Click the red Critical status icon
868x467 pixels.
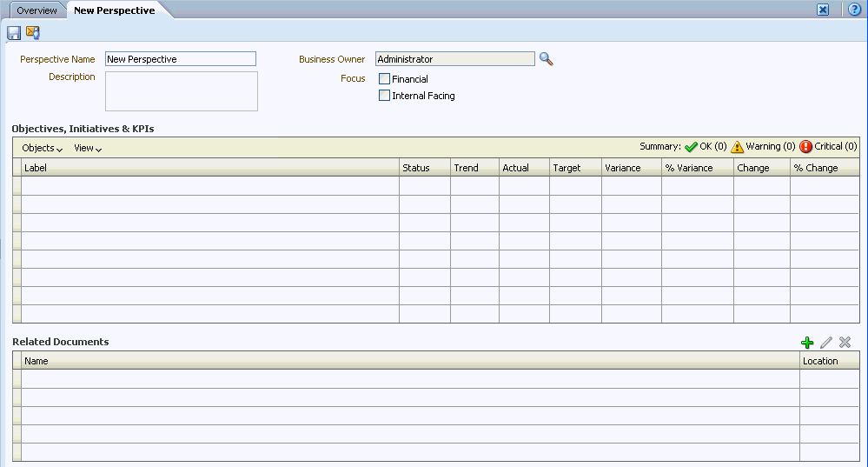point(806,147)
